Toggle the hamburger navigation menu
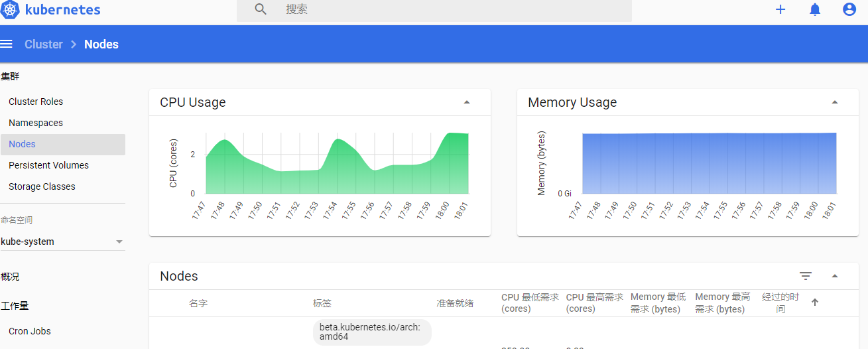The image size is (868, 349). pos(7,44)
